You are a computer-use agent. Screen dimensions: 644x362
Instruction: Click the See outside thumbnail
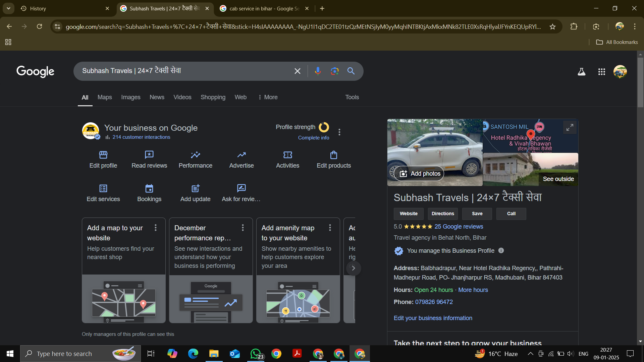coord(531,170)
